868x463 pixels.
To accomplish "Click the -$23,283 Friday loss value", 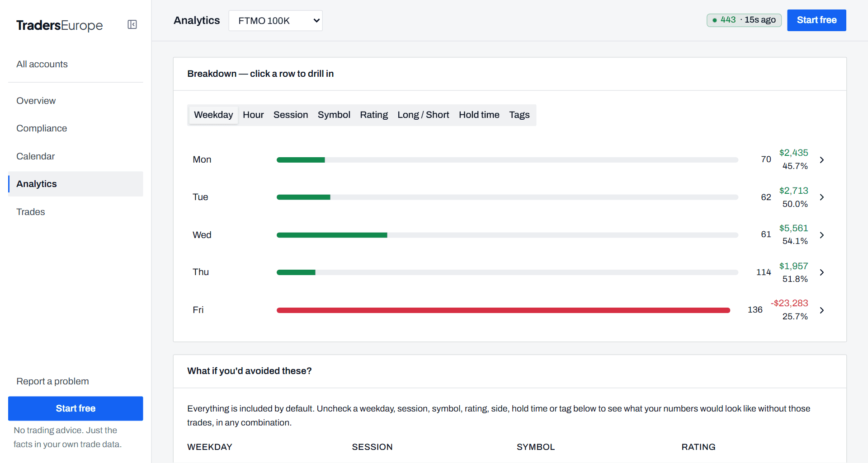I will pos(789,303).
